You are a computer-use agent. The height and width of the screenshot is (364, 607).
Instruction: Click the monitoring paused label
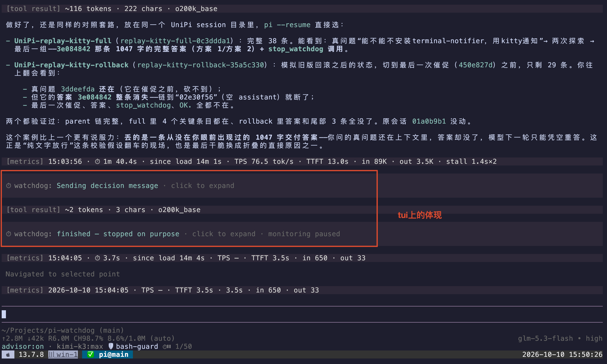[x=304, y=234]
